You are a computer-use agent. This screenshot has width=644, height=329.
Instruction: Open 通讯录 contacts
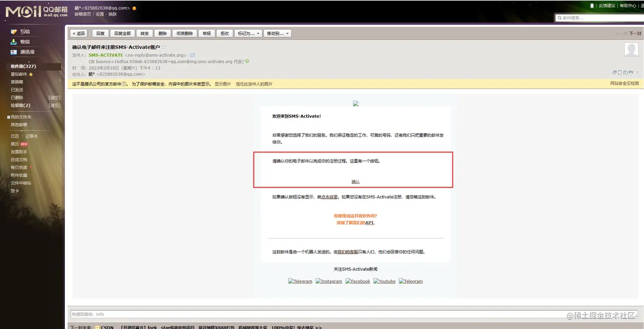tap(27, 52)
